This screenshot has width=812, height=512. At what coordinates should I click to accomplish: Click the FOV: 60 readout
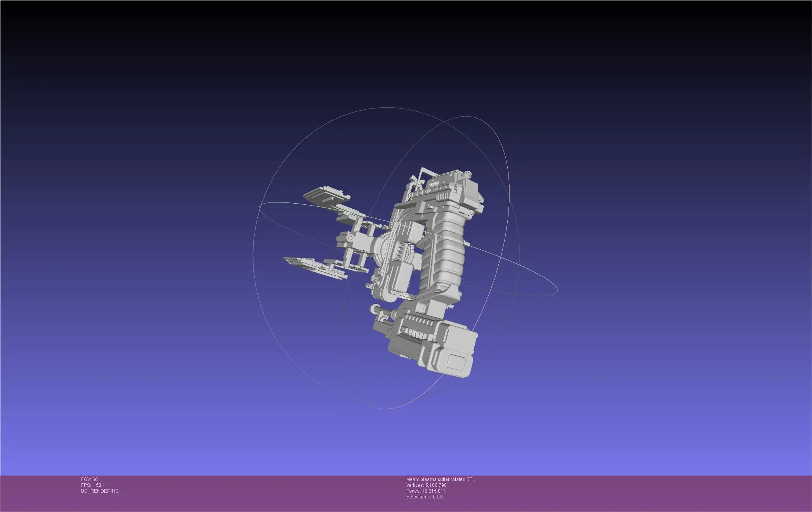click(89, 479)
